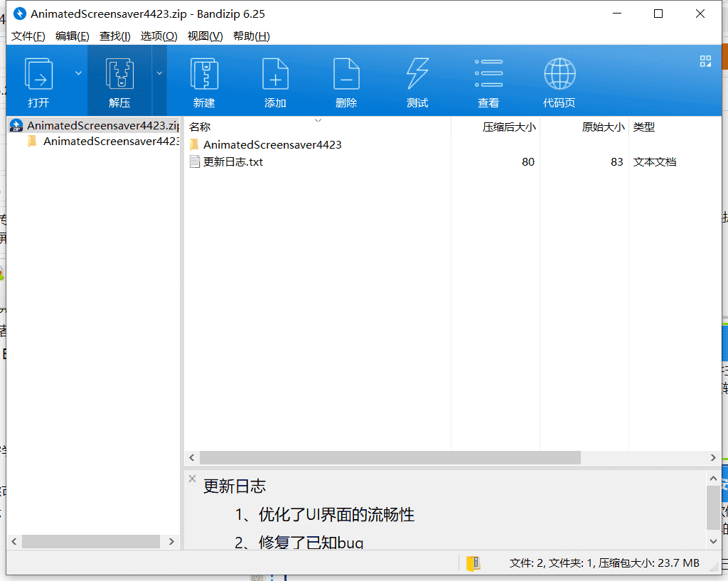Click the Bandizip logo in title bar
This screenshot has height=581, width=728.
click(19, 14)
